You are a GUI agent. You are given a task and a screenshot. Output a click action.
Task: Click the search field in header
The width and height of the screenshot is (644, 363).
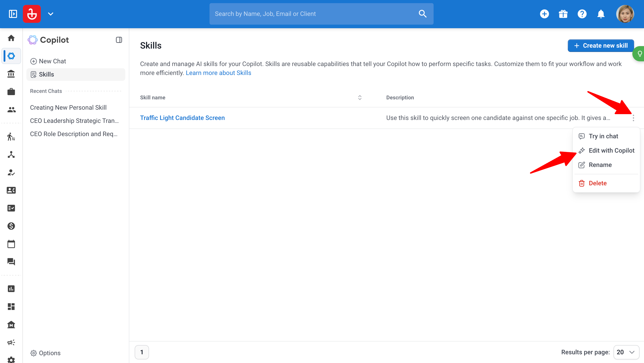pyautogui.click(x=321, y=14)
